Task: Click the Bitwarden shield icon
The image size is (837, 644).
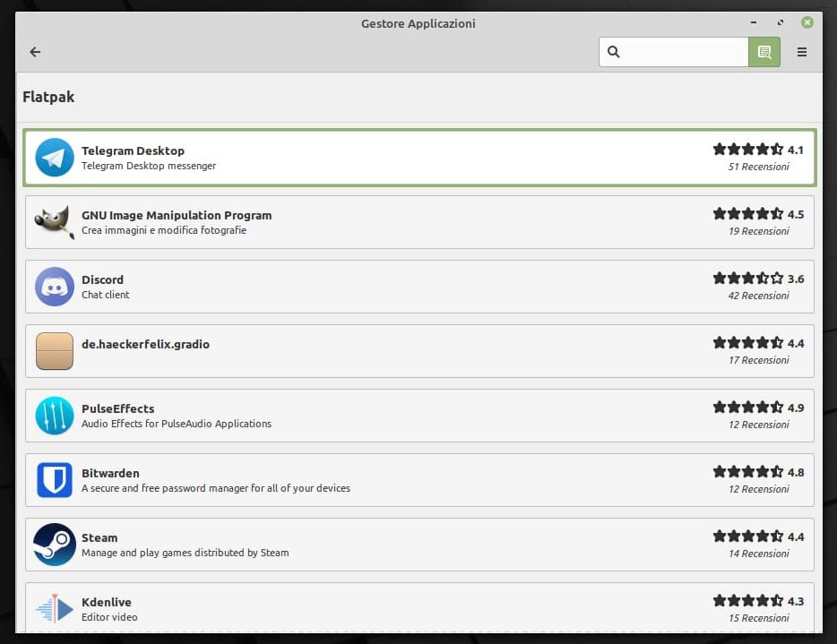Action: (55, 480)
